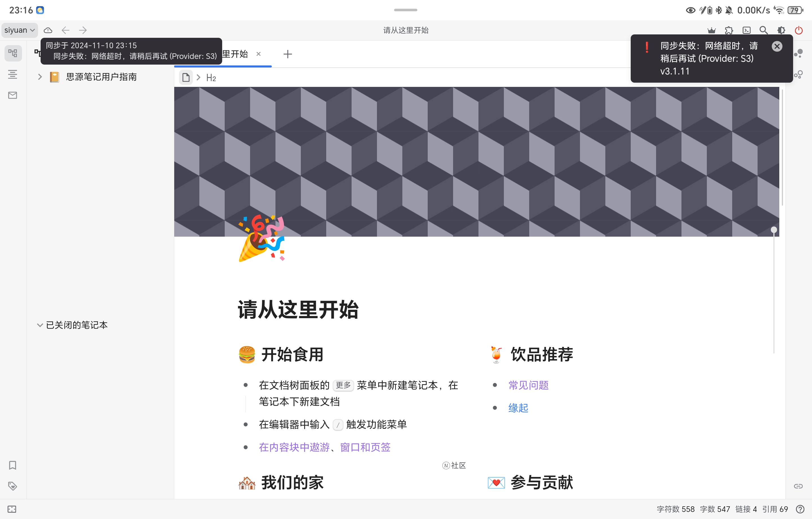Dismiss the sync failure notification
This screenshot has width=812, height=519.
pos(777,46)
